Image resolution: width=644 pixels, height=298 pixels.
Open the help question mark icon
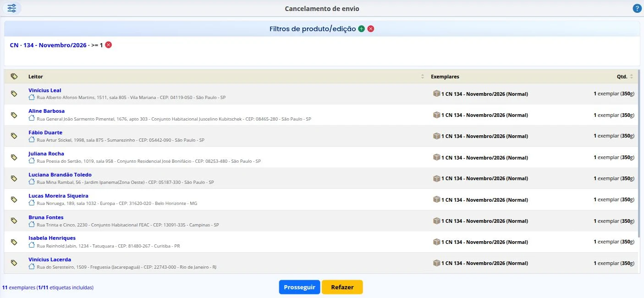coord(637,8)
